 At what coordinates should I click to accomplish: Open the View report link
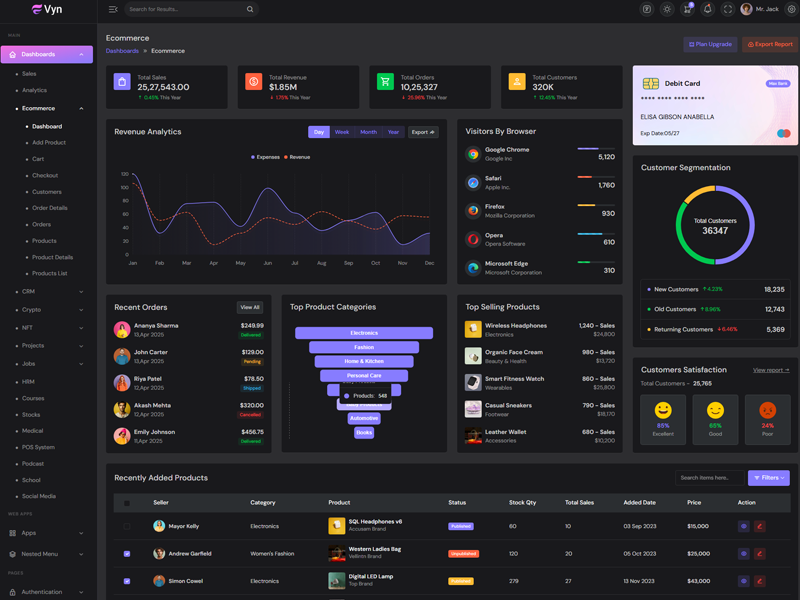click(x=770, y=370)
